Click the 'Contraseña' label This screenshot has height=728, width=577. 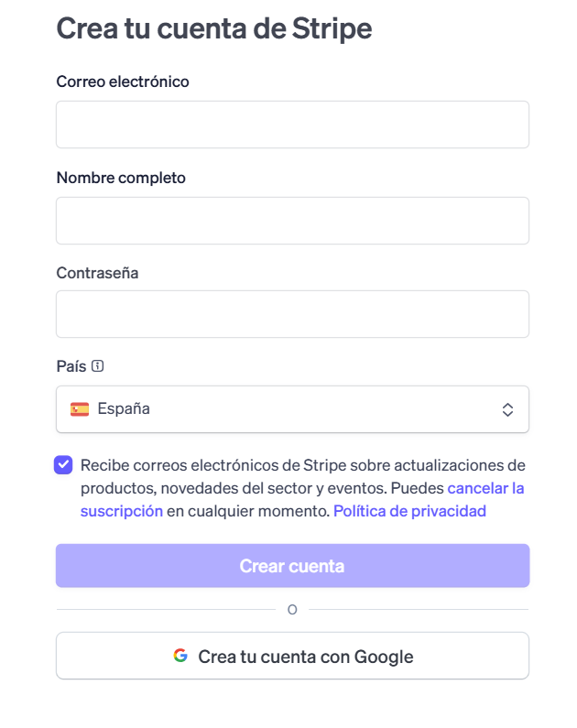pyautogui.click(x=97, y=273)
